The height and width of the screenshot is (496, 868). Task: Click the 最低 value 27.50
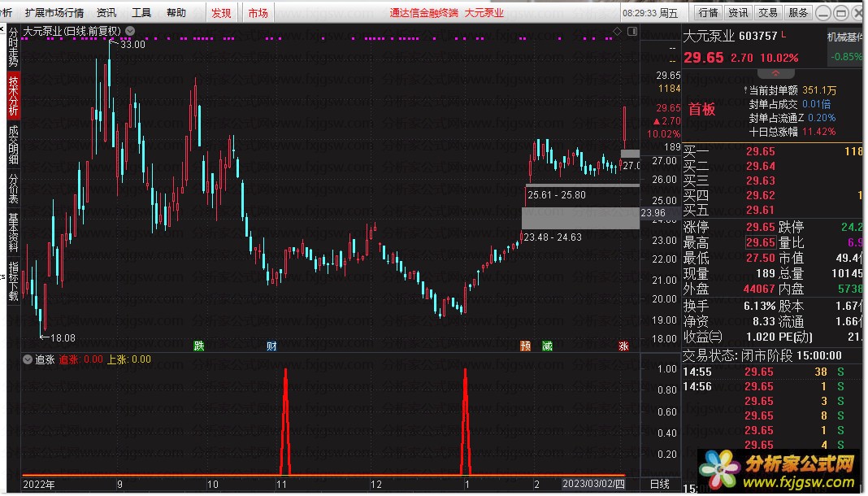(x=760, y=259)
